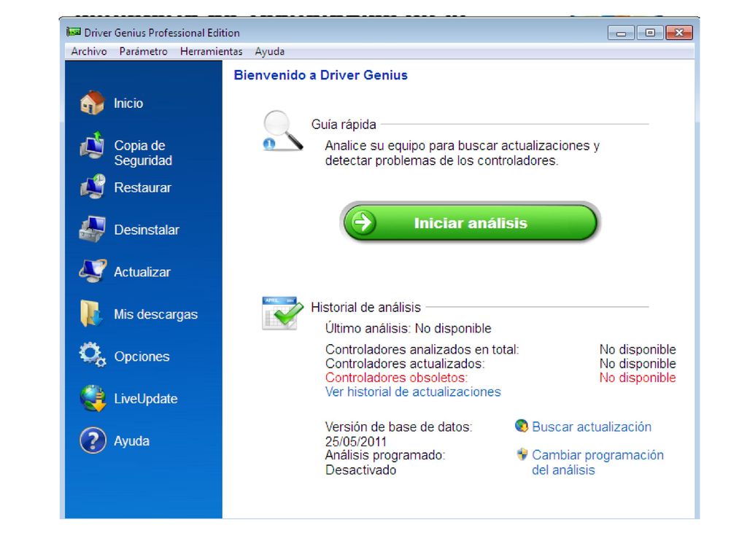
Task: Click the red 'No disponible' value
Action: click(x=638, y=378)
